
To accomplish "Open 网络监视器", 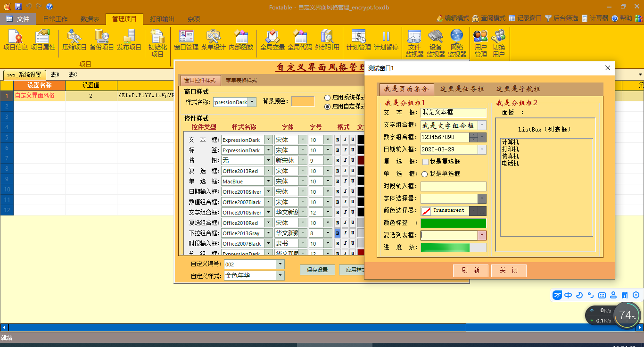I will tap(457, 43).
